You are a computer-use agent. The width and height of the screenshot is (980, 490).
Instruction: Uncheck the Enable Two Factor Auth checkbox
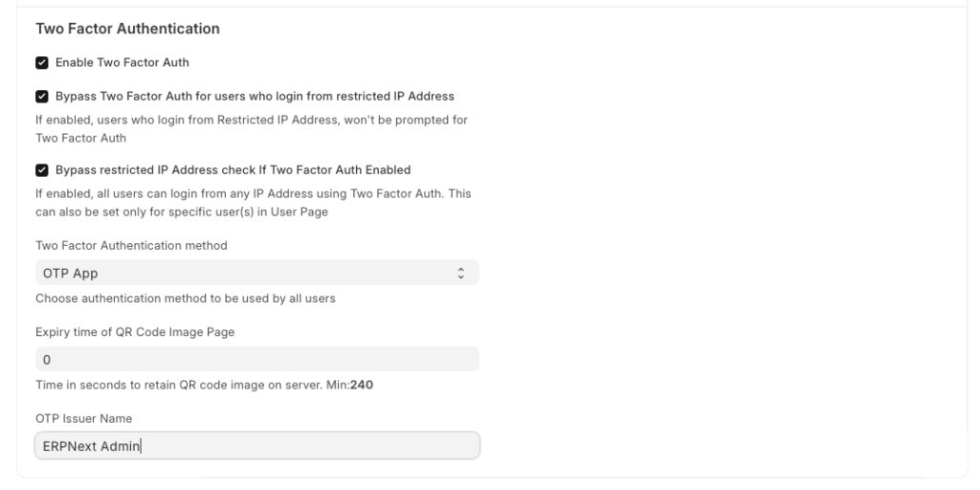41,63
